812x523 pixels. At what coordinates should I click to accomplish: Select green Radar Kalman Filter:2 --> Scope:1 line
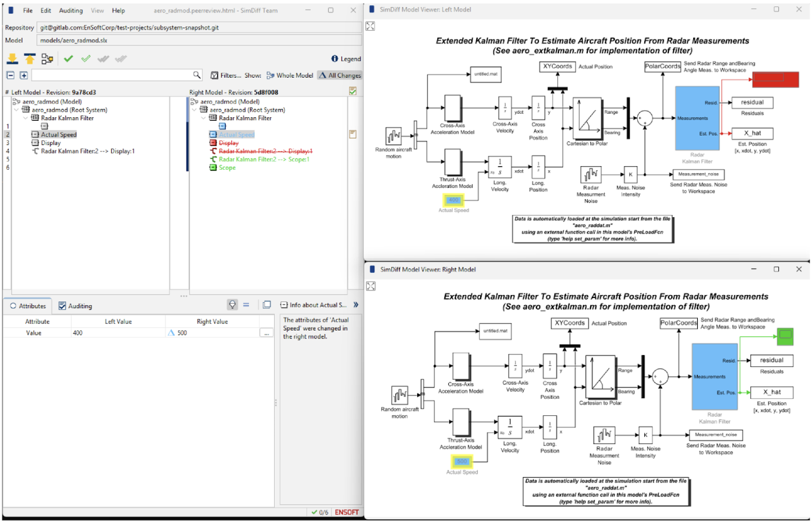point(264,160)
